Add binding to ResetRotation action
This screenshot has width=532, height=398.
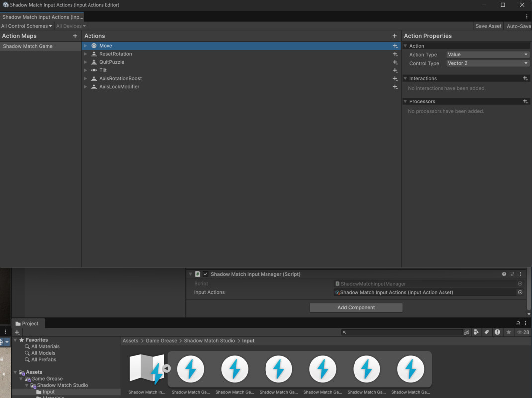(x=395, y=54)
